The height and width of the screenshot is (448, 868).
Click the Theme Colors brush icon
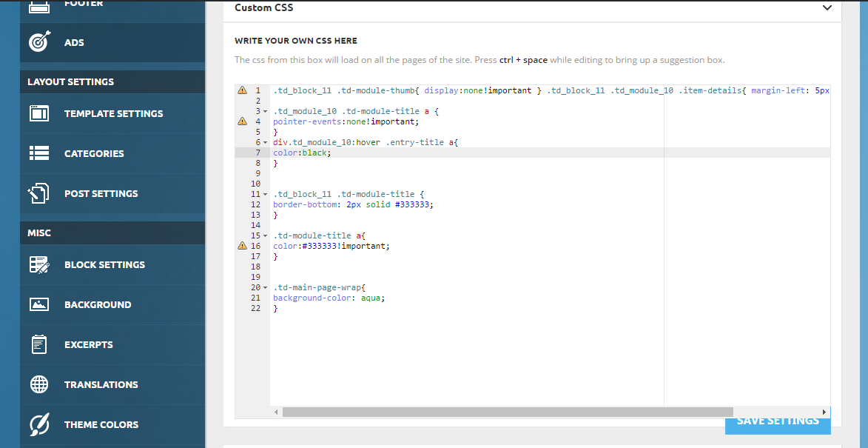coord(39,424)
